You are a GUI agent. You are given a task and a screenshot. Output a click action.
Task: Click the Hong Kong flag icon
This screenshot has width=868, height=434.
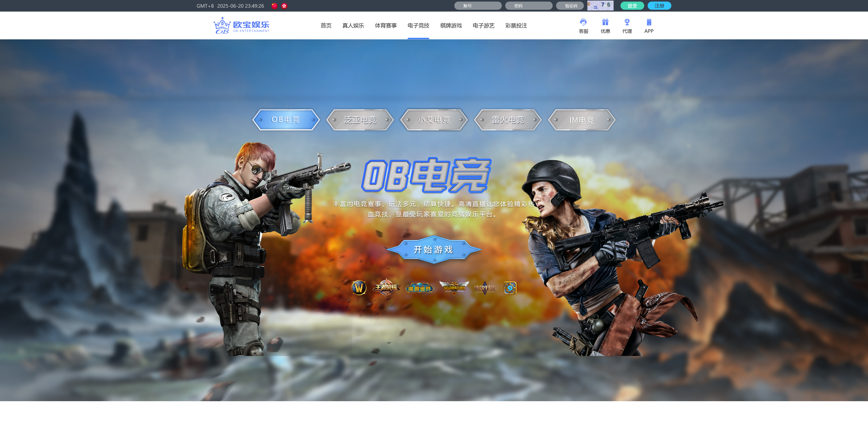pyautogui.click(x=284, y=6)
